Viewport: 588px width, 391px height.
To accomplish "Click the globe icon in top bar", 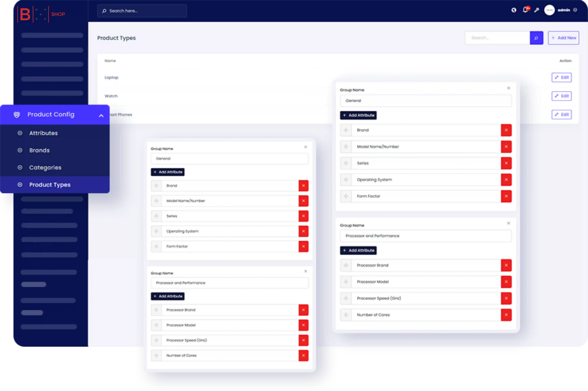I will 514,10.
